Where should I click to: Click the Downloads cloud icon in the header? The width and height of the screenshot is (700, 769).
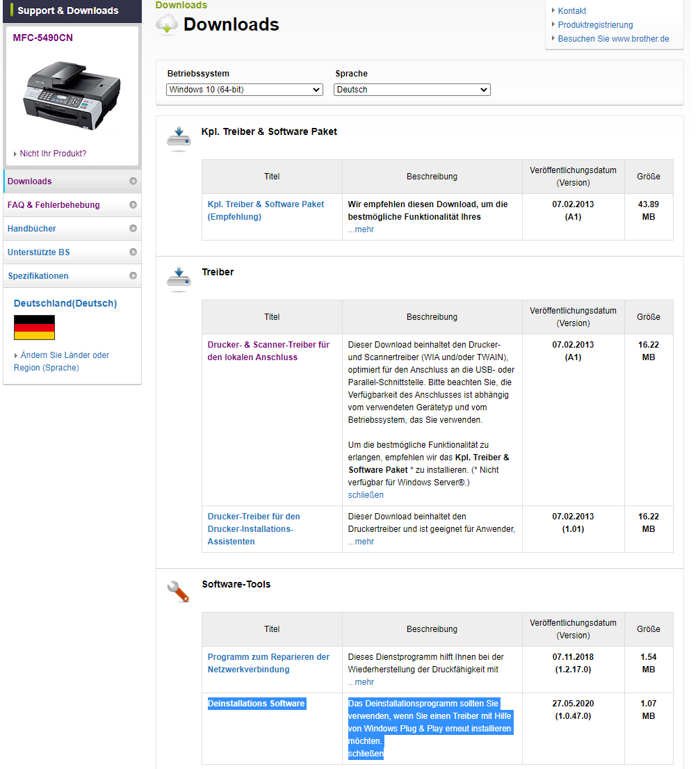click(x=167, y=24)
